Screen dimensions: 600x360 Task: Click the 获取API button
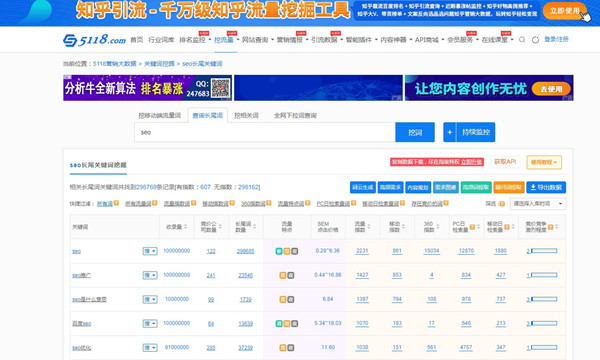tap(505, 162)
